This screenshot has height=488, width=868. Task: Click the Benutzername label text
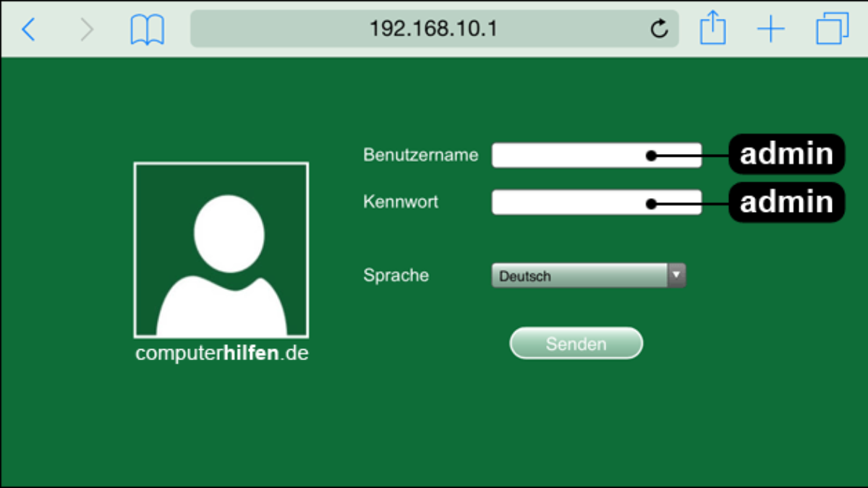click(420, 155)
